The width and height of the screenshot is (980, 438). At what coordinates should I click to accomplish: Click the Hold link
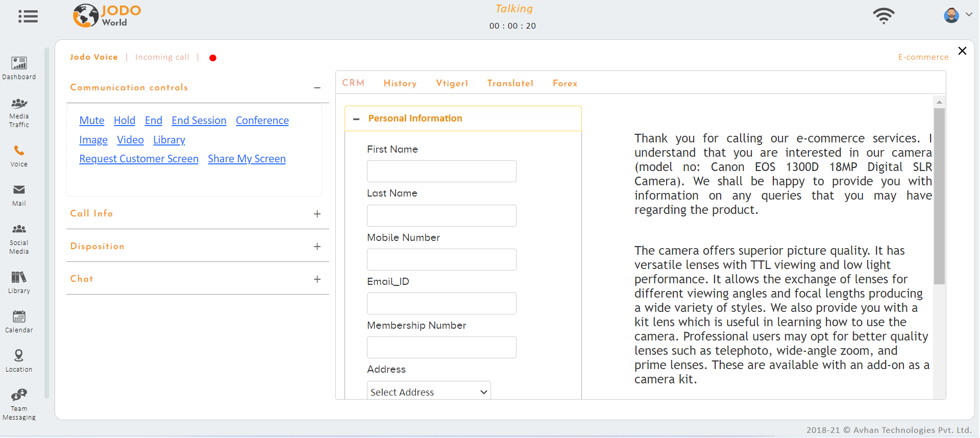pyautogui.click(x=125, y=120)
